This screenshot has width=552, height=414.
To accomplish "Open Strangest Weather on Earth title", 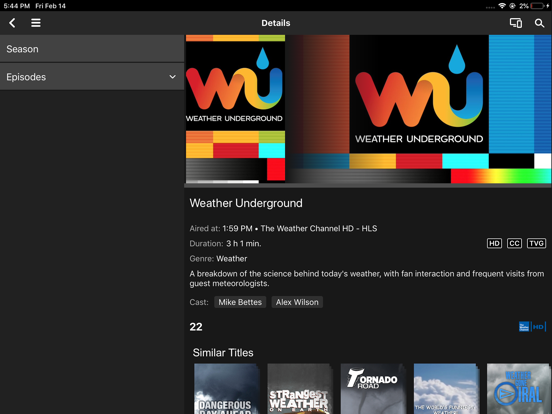I will coord(300,389).
